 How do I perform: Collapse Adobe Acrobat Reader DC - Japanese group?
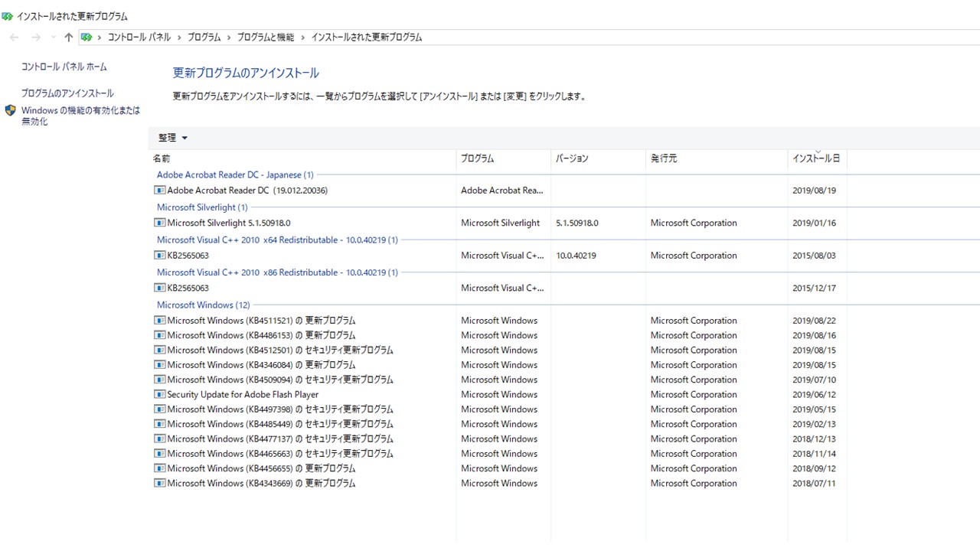pos(235,175)
